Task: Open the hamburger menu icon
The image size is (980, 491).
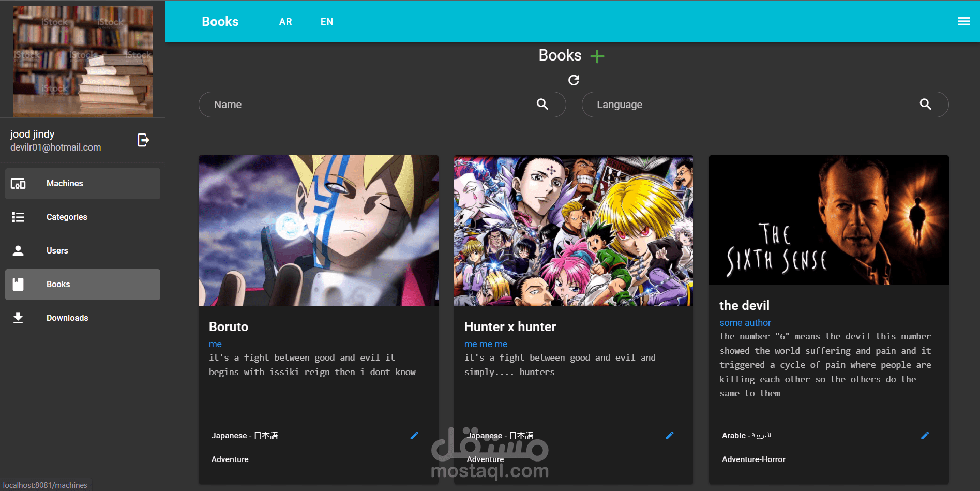Action: pos(964,21)
